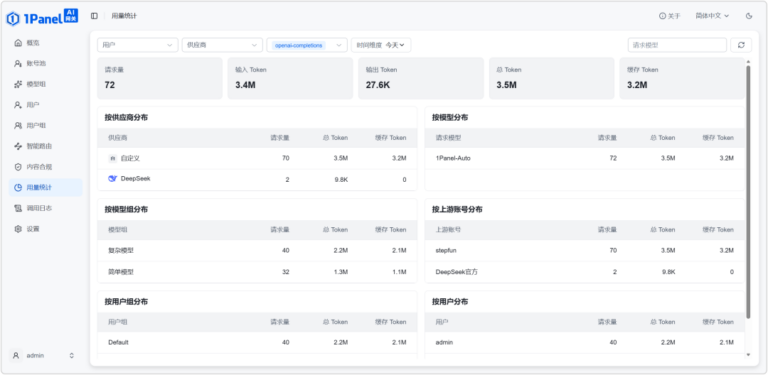The width and height of the screenshot is (768, 375).
Task: Click request count 70 in stepfun row
Action: (x=613, y=250)
